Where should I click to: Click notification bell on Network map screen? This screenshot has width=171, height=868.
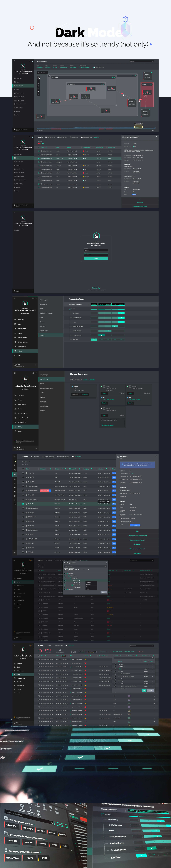coord(30,61)
